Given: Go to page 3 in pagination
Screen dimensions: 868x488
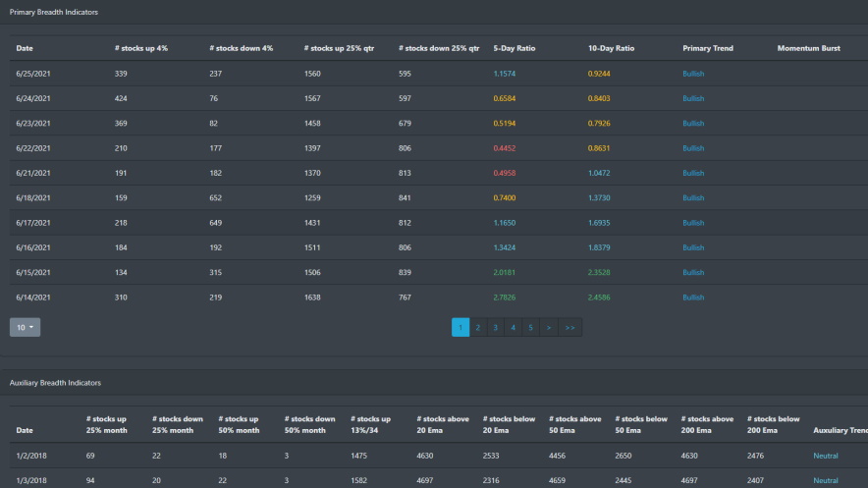Looking at the screenshot, I should point(495,327).
